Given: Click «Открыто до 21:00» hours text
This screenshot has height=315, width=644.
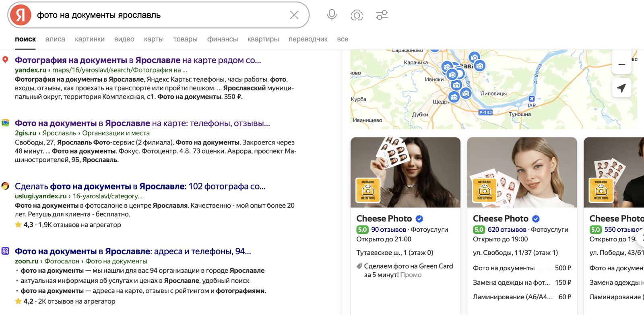Looking at the screenshot, I should point(384,239).
